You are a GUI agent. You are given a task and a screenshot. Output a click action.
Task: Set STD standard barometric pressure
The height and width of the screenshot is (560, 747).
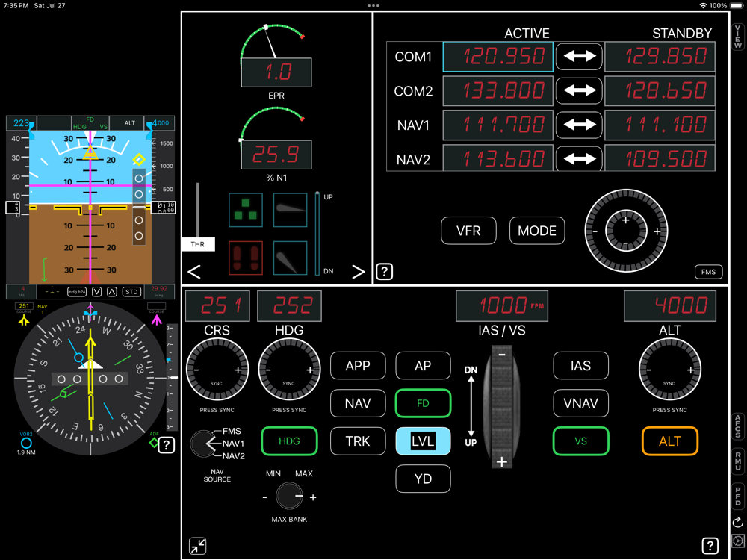132,292
